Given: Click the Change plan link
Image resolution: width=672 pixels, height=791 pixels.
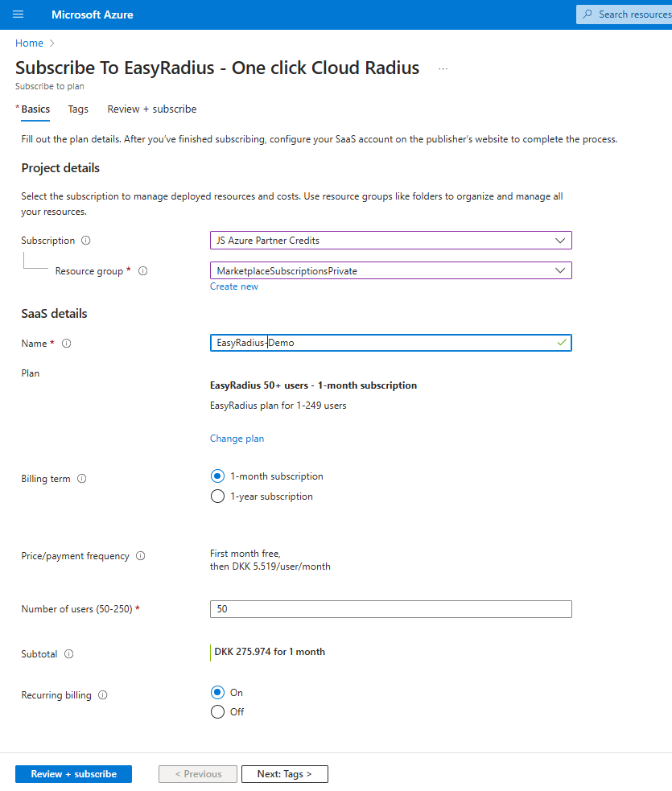Looking at the screenshot, I should coord(237,438).
